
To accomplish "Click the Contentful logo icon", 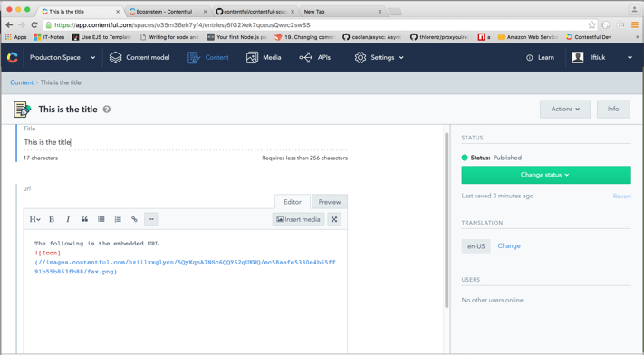I will pos(13,58).
